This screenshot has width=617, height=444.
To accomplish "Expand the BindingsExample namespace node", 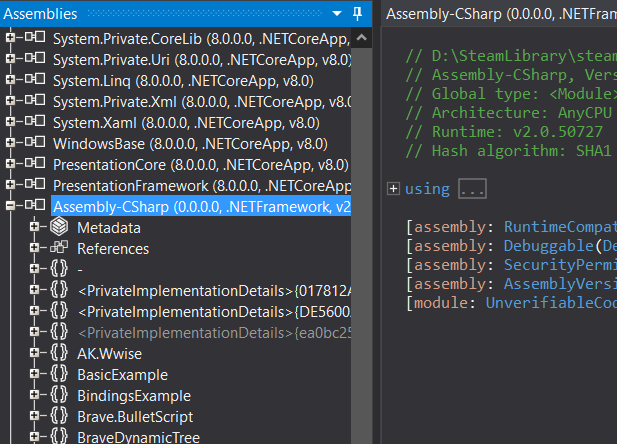I will (x=34, y=395).
